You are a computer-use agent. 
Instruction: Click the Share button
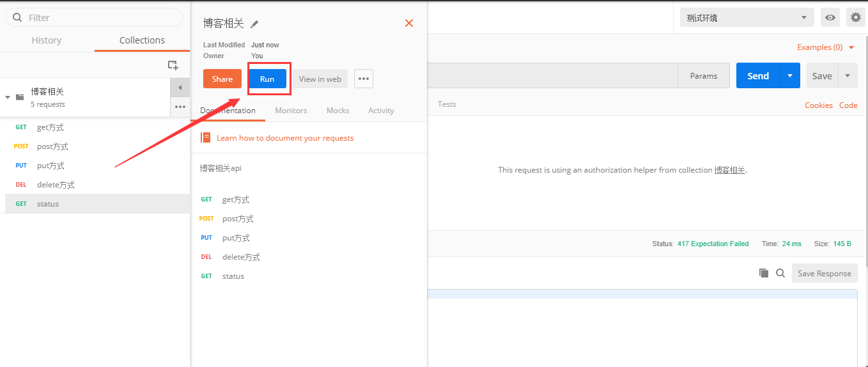(222, 79)
